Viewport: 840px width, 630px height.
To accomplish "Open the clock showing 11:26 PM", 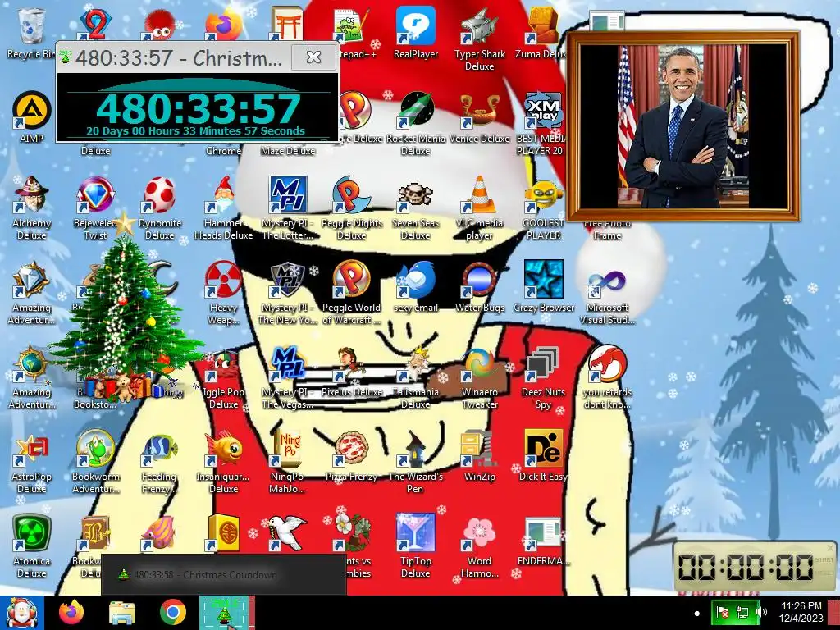I will [x=801, y=612].
